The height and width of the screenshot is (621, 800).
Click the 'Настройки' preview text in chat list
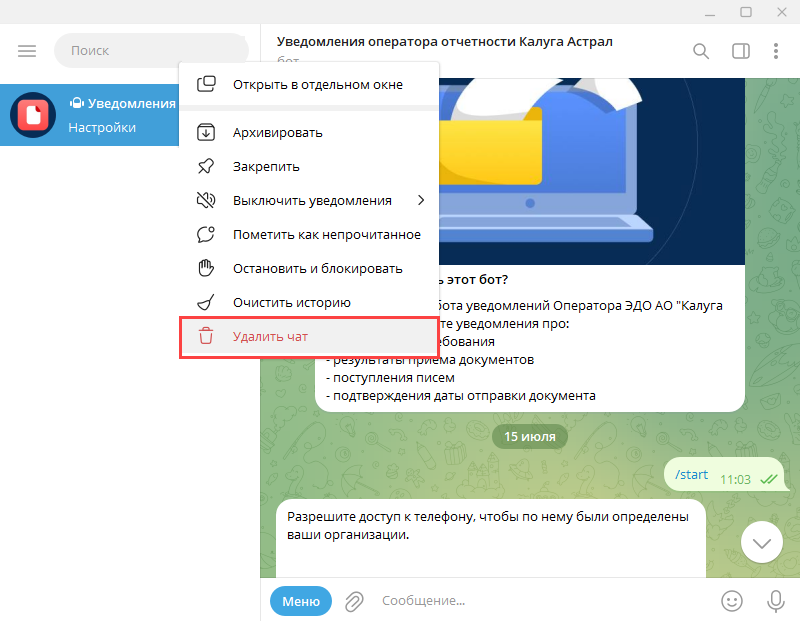(102, 128)
